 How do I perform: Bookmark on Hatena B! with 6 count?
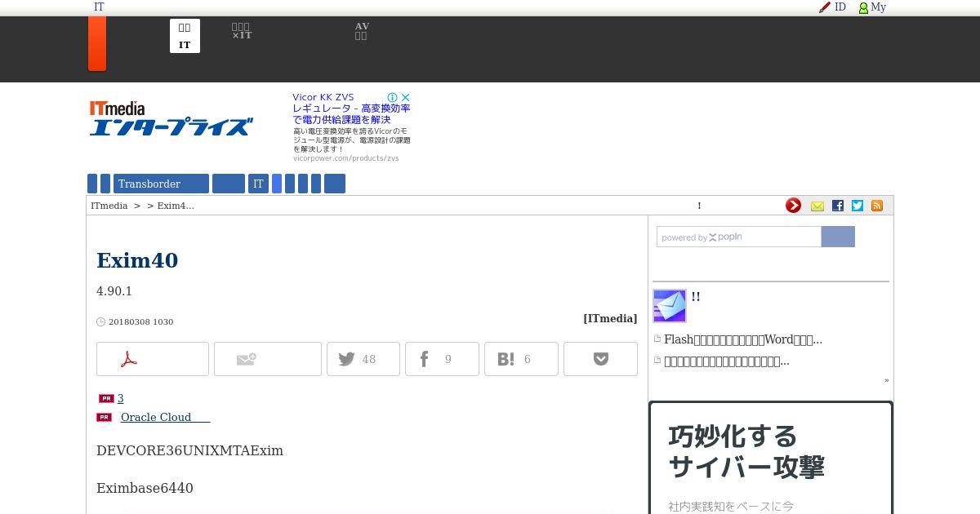(x=521, y=359)
